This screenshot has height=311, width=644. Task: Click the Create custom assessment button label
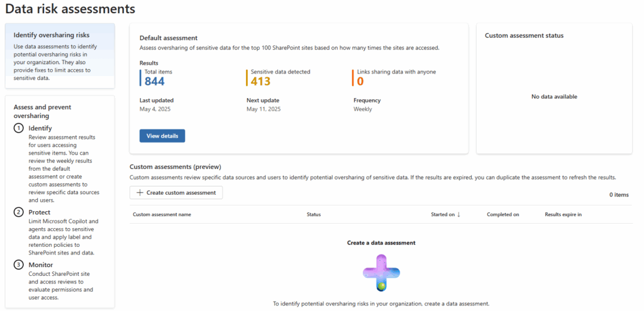tap(181, 193)
